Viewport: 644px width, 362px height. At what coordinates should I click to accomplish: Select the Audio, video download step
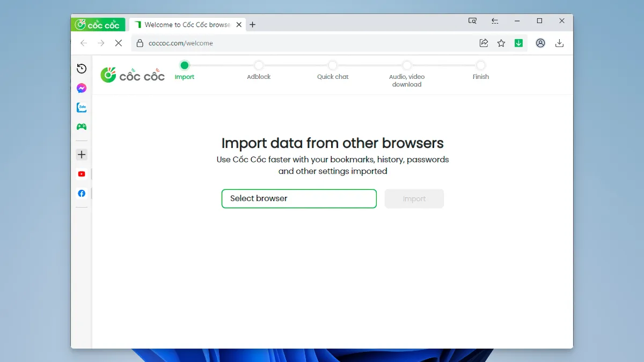(407, 65)
